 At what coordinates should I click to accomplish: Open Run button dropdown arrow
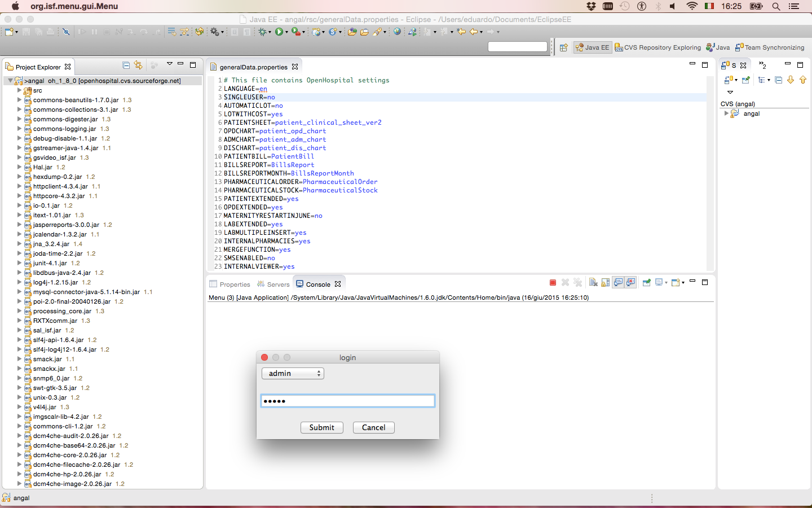[x=286, y=33]
